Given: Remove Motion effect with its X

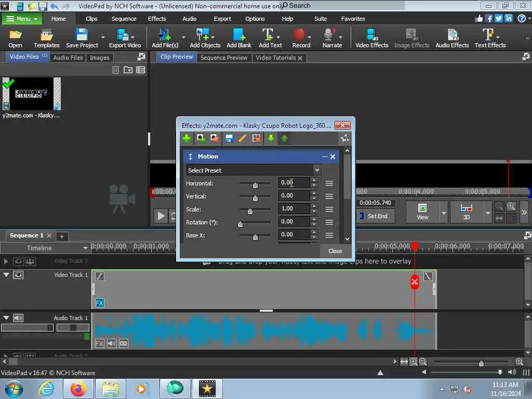Looking at the screenshot, I should (333, 156).
